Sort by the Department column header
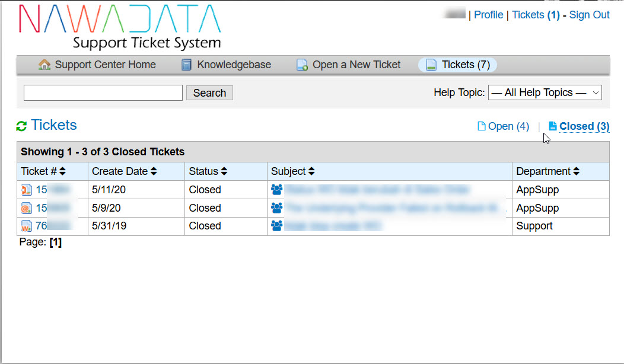 pyautogui.click(x=547, y=171)
